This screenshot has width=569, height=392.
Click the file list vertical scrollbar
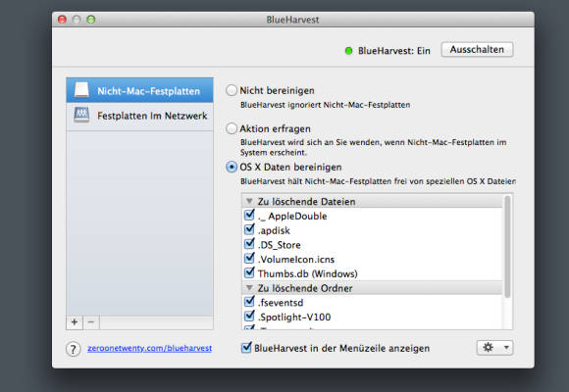coord(507,247)
